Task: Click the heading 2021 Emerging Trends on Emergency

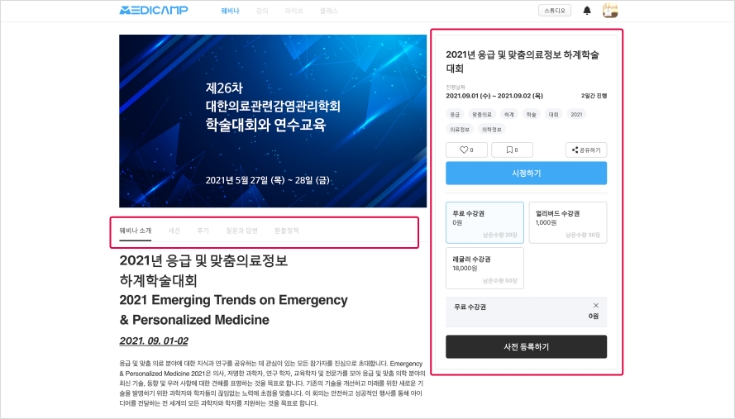Action: pyautogui.click(x=233, y=300)
